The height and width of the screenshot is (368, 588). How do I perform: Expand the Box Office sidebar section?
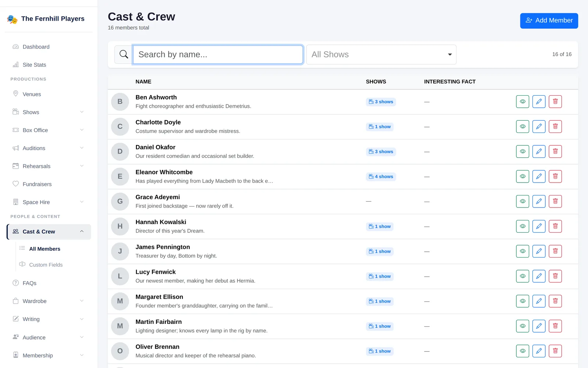pyautogui.click(x=49, y=130)
